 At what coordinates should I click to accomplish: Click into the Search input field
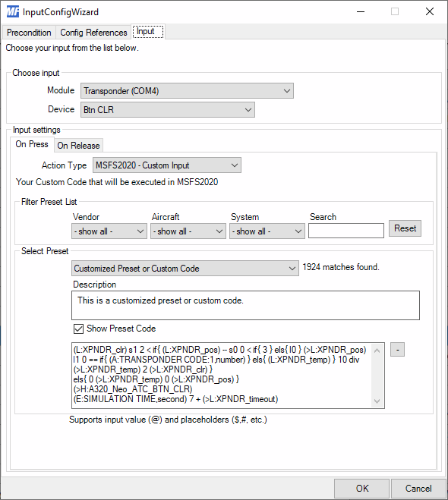click(x=346, y=231)
